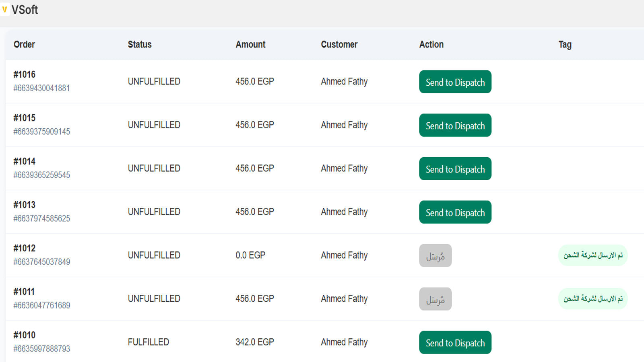Click the shipping tag on order #1012
This screenshot has width=644, height=362.
(x=592, y=255)
